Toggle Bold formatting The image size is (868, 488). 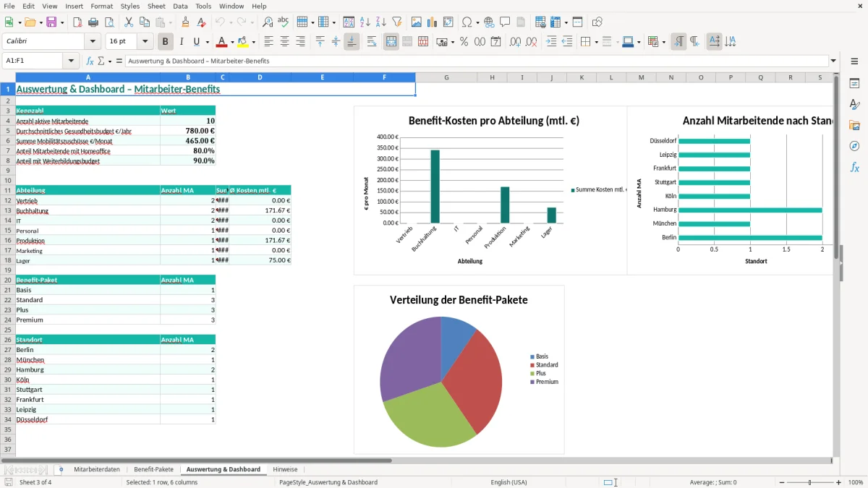point(166,42)
